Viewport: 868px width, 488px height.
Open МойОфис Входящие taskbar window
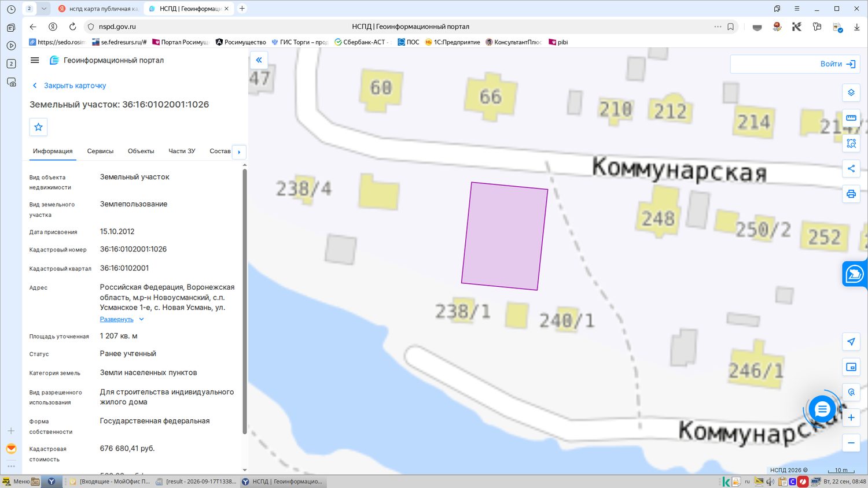pyautogui.click(x=109, y=481)
